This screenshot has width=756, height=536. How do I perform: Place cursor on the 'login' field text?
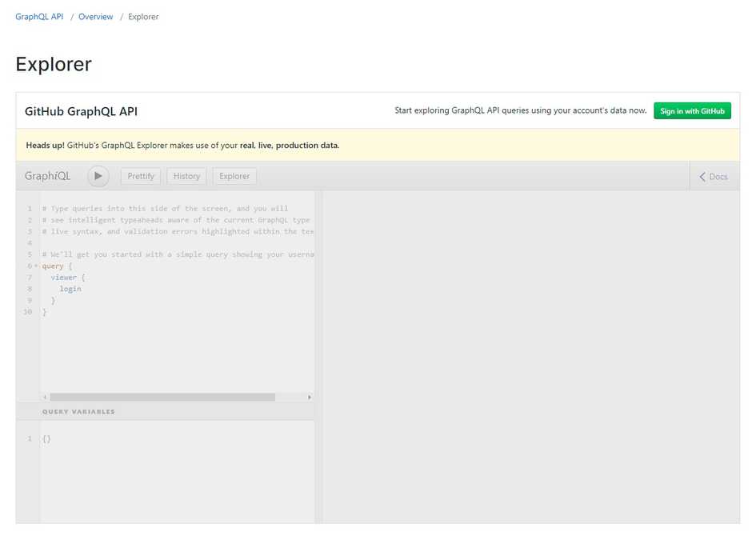(70, 289)
